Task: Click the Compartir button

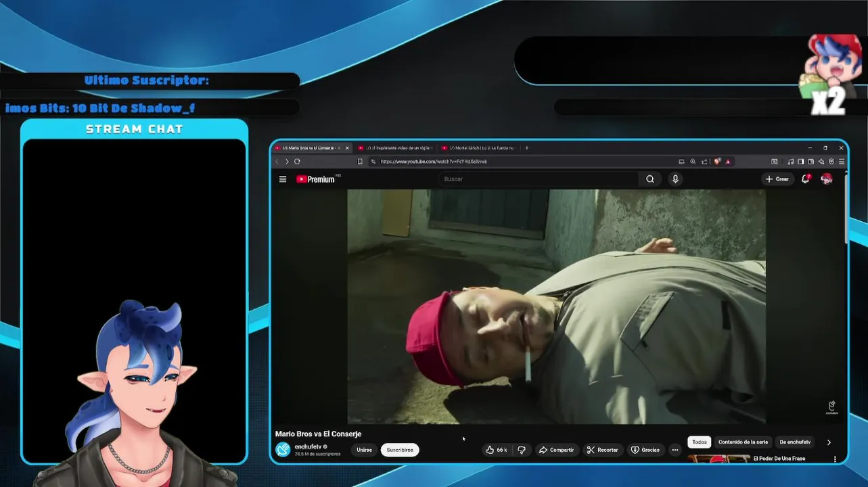Action: [557, 450]
